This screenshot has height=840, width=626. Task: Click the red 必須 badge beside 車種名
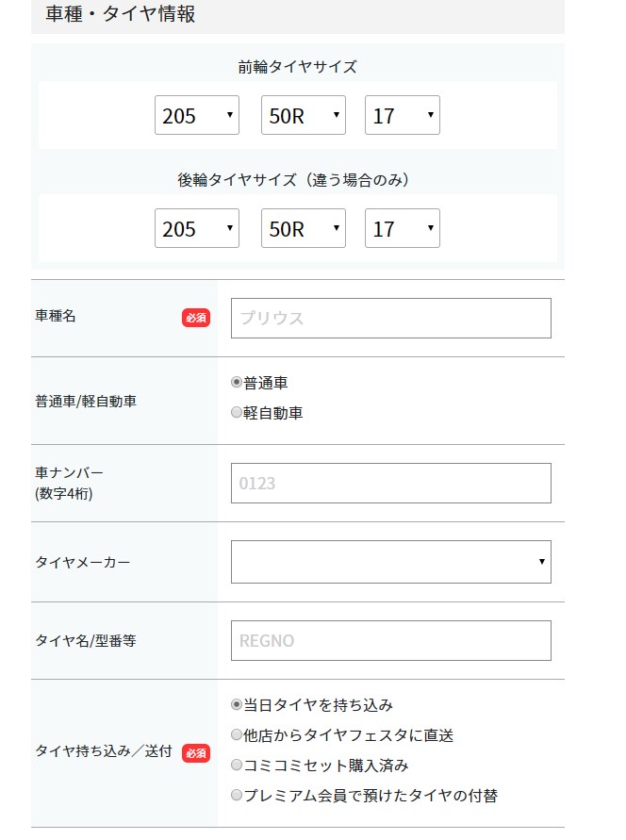[196, 318]
